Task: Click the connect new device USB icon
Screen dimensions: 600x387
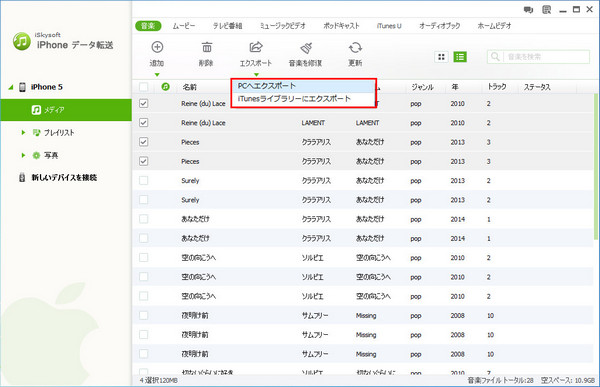Action: click(x=22, y=177)
